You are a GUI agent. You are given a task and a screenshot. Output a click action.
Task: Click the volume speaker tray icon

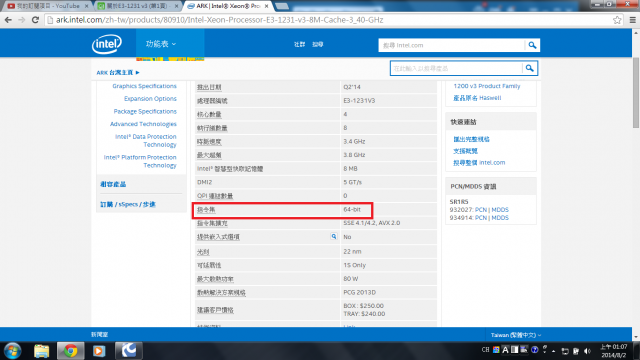(x=587, y=351)
